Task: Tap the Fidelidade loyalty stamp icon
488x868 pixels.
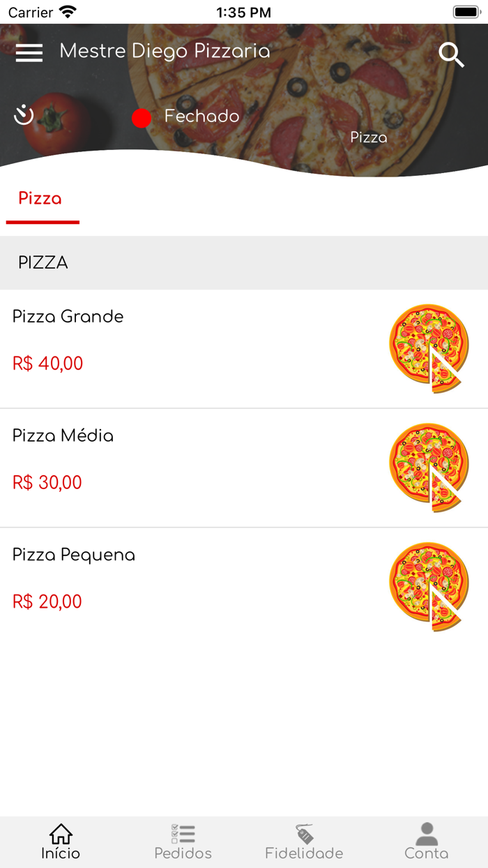Action: (305, 832)
